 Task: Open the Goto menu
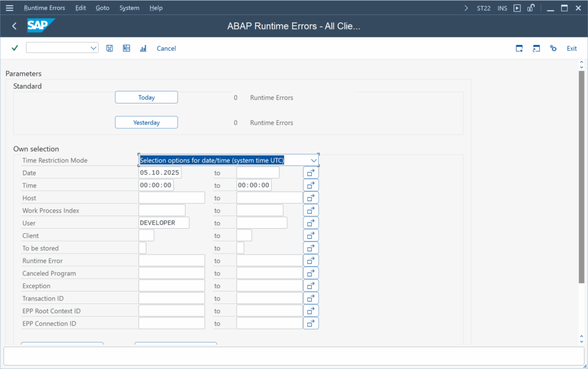click(x=102, y=8)
